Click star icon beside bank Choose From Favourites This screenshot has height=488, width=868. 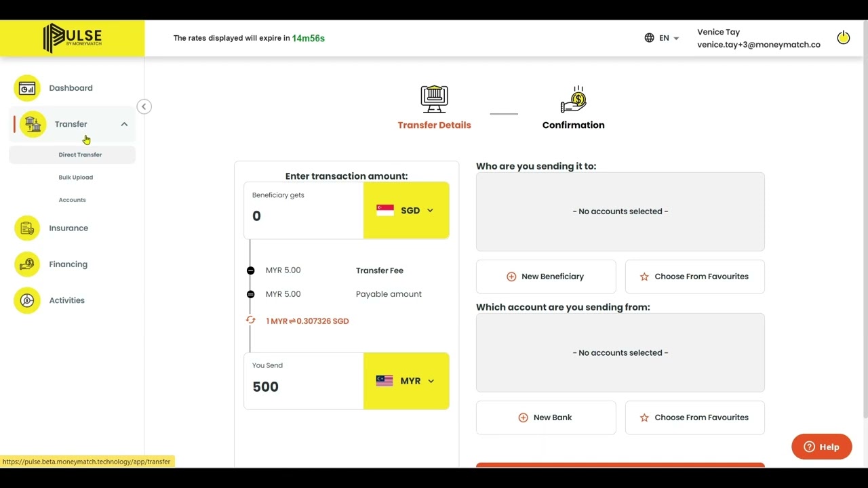pyautogui.click(x=644, y=418)
